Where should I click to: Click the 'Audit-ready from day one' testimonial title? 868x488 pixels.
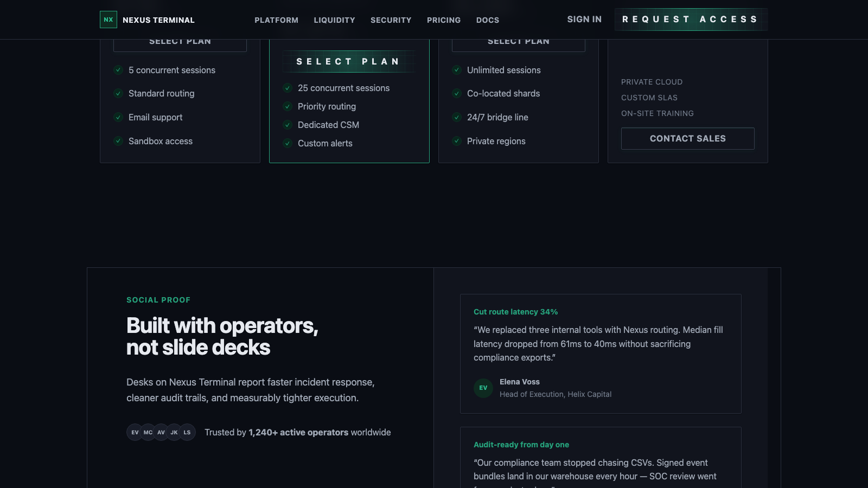[521, 445]
